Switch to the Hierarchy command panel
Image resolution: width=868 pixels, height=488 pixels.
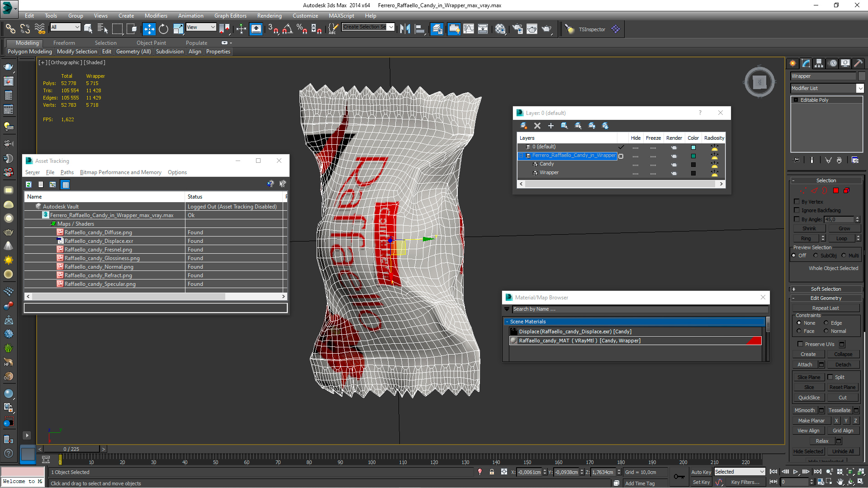[x=819, y=63]
